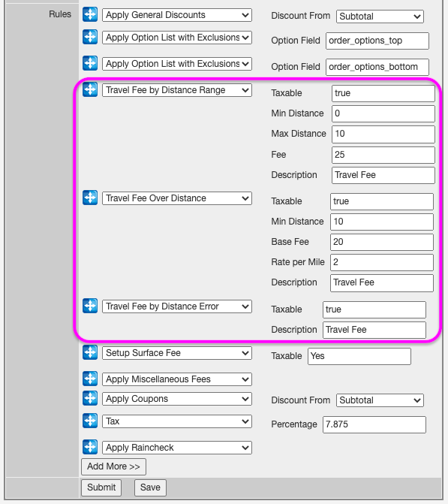Image resolution: width=448 pixels, height=504 pixels.
Task: Click move handle beside Apply Miscellaneous Fees
Action: pos(90,379)
